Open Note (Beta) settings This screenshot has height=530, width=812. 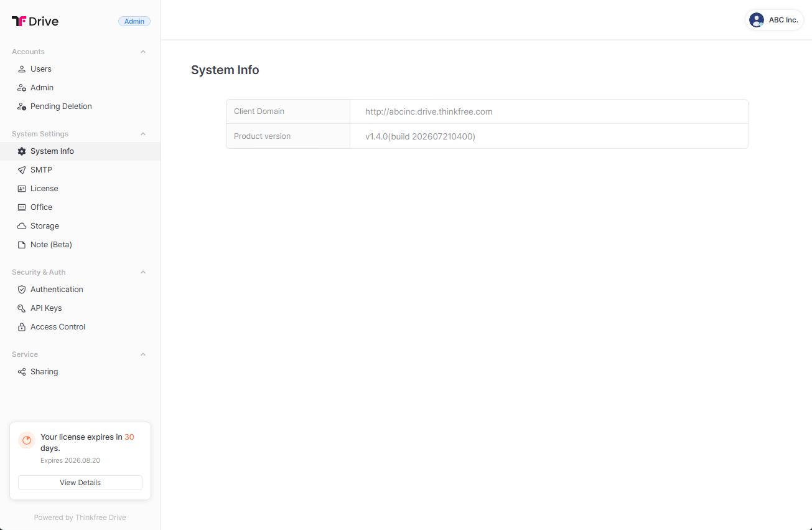pos(80,245)
